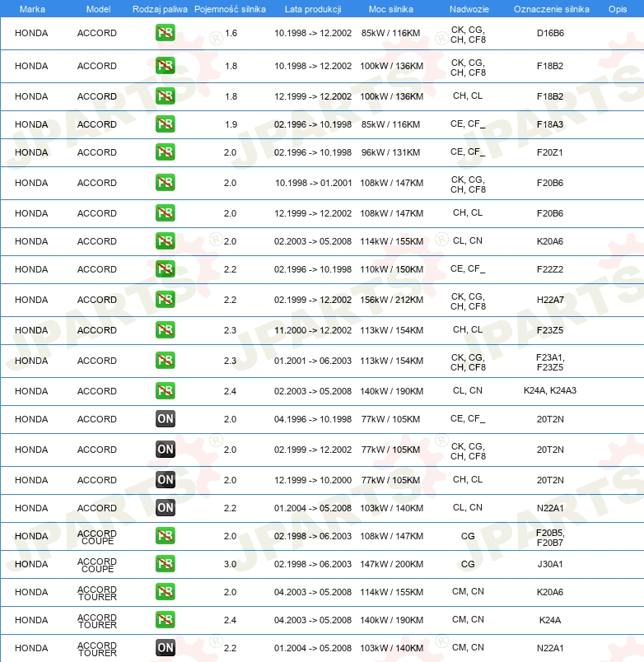Screen dimensions: 644x662
Task: Click the power value 147kW / 200KM
Action: point(391,564)
